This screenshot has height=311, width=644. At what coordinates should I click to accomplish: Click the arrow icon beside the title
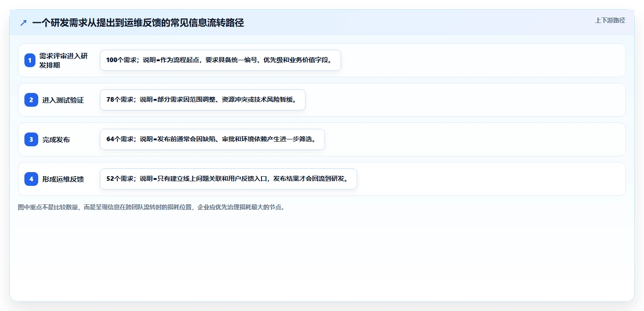(23, 23)
